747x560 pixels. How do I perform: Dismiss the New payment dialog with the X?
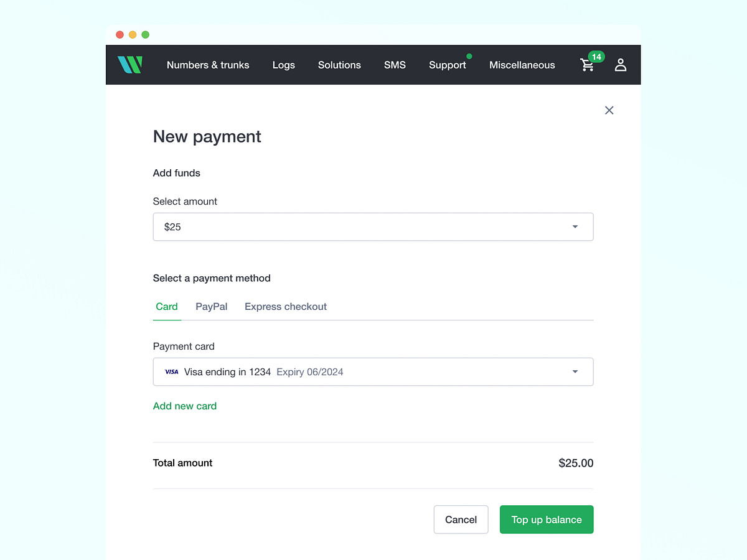(609, 110)
